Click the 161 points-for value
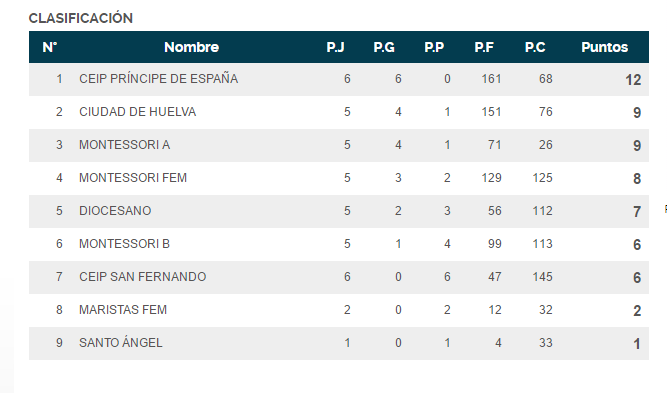The image size is (667, 393). 491,79
